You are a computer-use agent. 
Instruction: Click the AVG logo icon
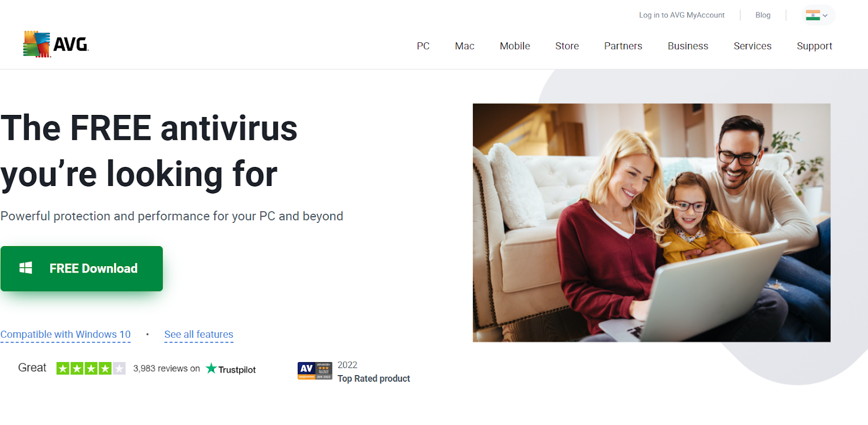coord(37,44)
